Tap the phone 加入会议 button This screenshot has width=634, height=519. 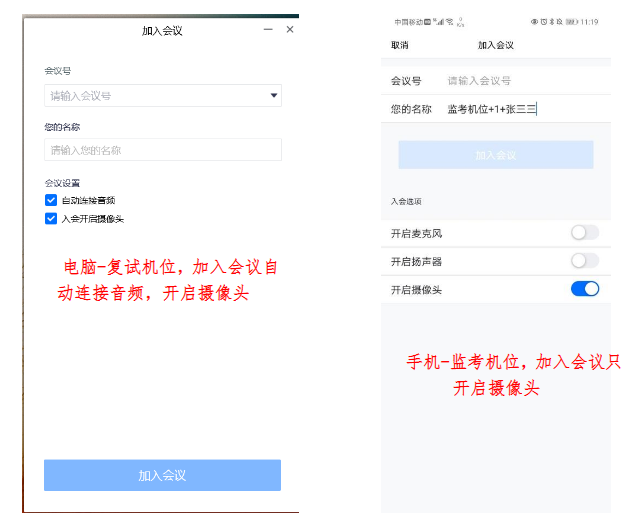pyautogui.click(x=495, y=155)
